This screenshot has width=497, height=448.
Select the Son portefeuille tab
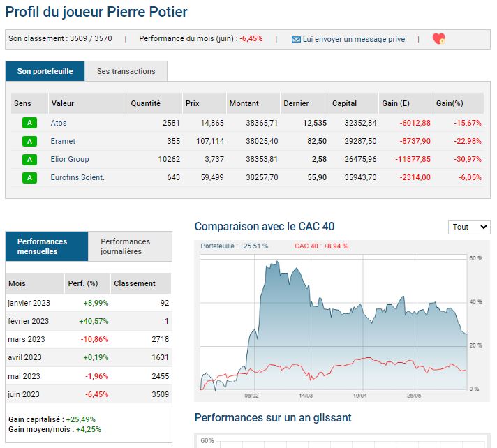(45, 71)
